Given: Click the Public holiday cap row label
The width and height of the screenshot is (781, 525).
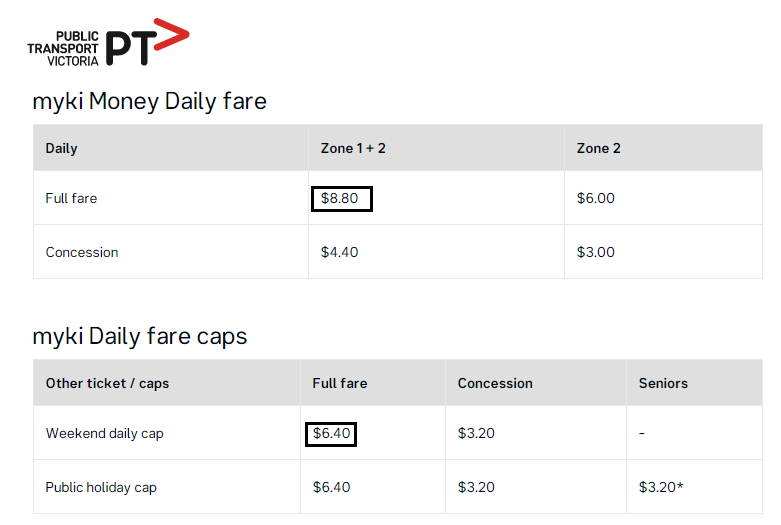Looking at the screenshot, I should [x=101, y=488].
